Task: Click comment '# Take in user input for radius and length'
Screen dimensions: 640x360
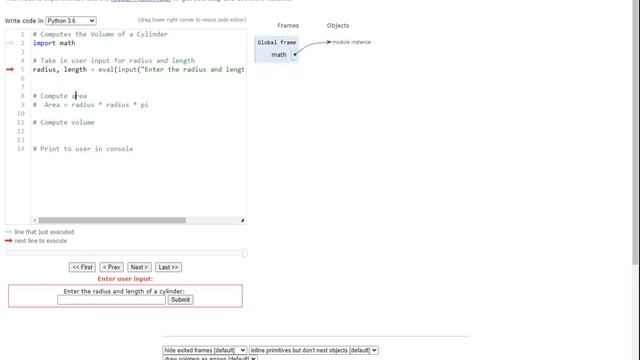Action: (114, 60)
